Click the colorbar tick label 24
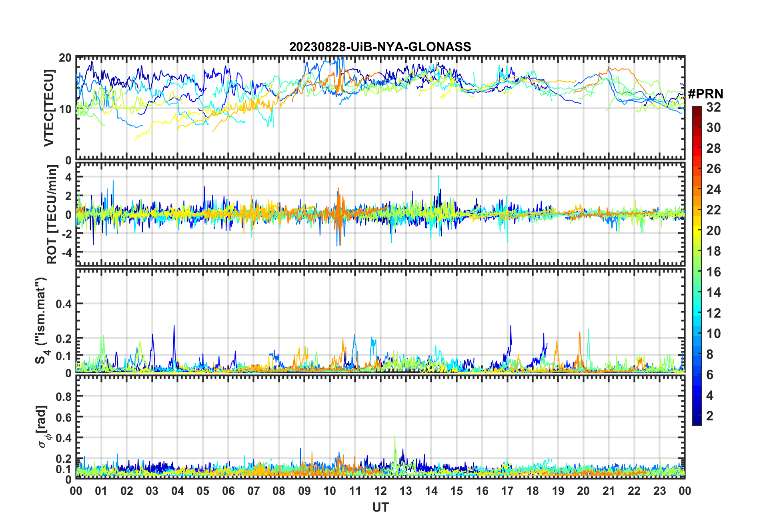Image resolution: width=761 pixels, height=532 pixels. [x=713, y=190]
